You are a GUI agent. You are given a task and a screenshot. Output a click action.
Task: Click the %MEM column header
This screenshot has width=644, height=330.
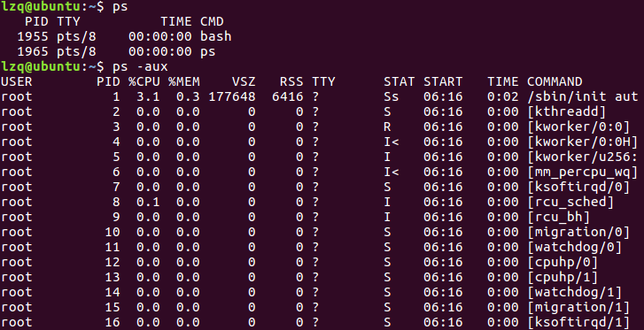click(184, 81)
